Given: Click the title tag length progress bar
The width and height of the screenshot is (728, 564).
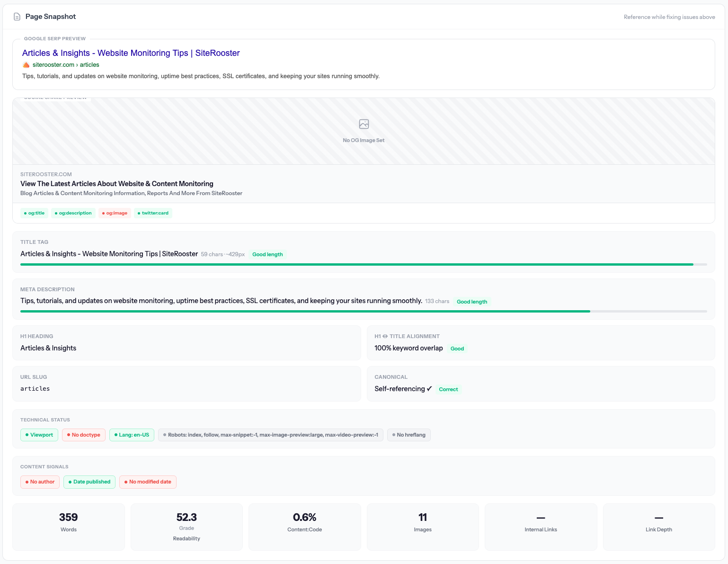Looking at the screenshot, I should tap(364, 264).
